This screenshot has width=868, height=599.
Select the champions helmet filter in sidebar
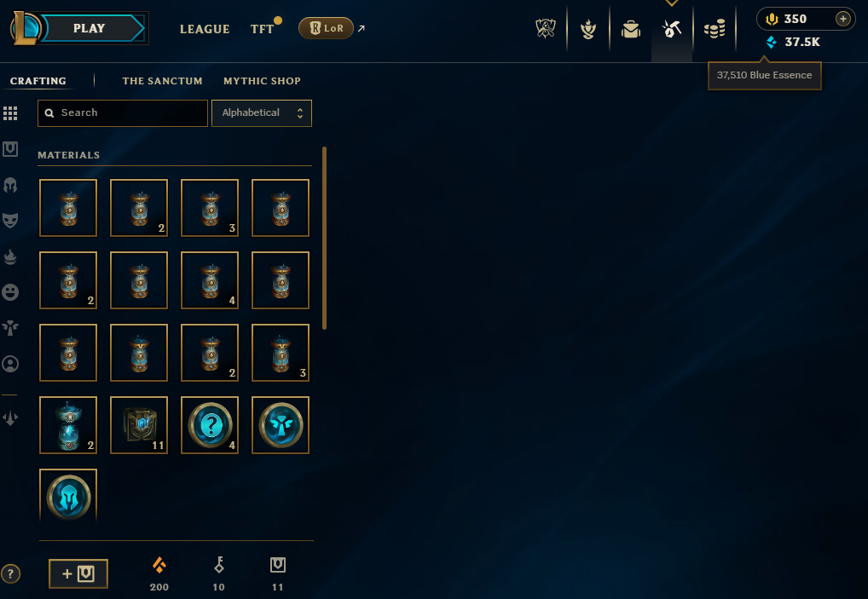pyautogui.click(x=10, y=185)
